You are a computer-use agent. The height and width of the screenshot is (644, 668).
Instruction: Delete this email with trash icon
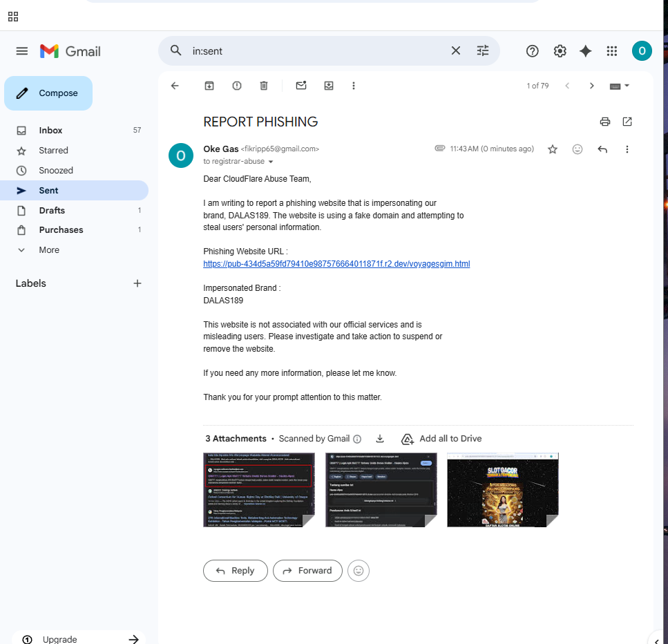(264, 86)
